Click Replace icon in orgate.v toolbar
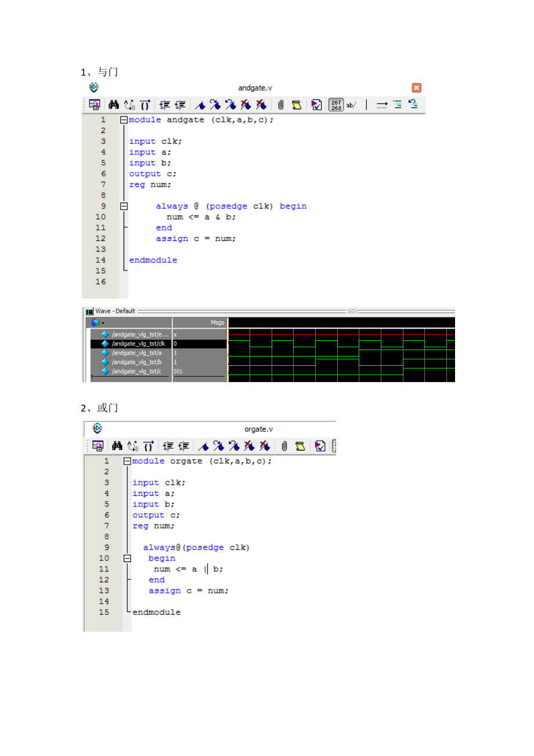Screen dimensions: 534x756 click(133, 446)
